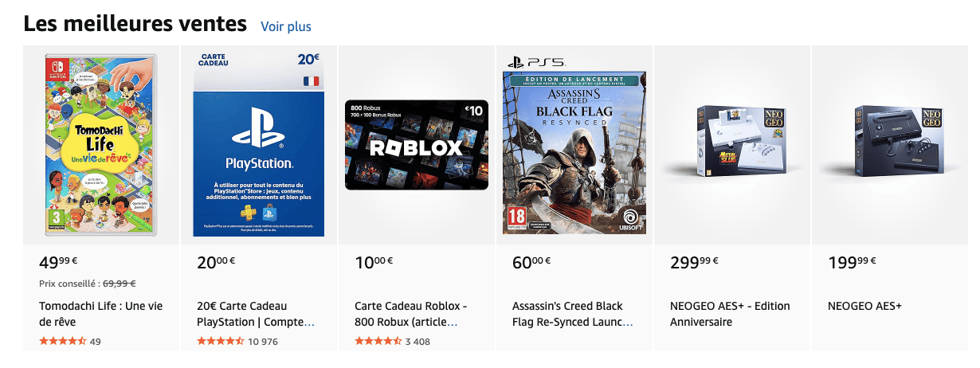Open the black NEOGEO AES+ console image
This screenshot has width=980, height=368.
[889, 140]
